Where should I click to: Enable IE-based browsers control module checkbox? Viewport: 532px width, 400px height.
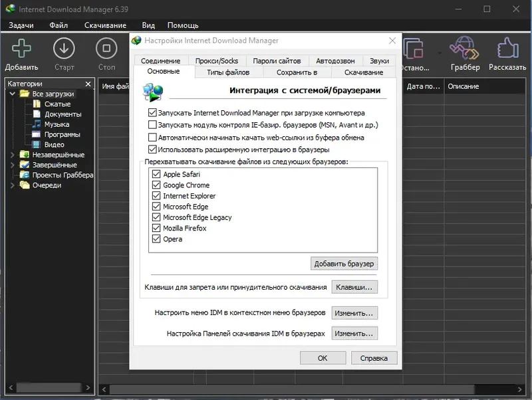pyautogui.click(x=152, y=125)
